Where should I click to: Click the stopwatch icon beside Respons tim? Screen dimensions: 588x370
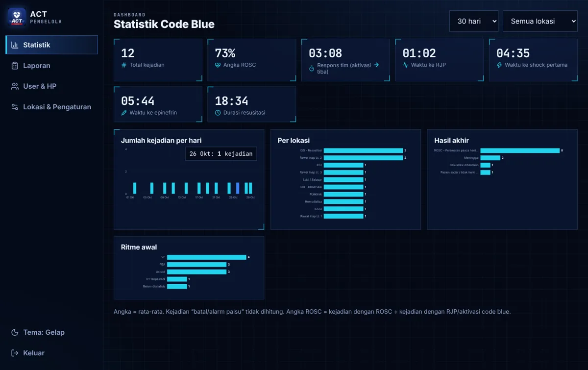coord(312,68)
